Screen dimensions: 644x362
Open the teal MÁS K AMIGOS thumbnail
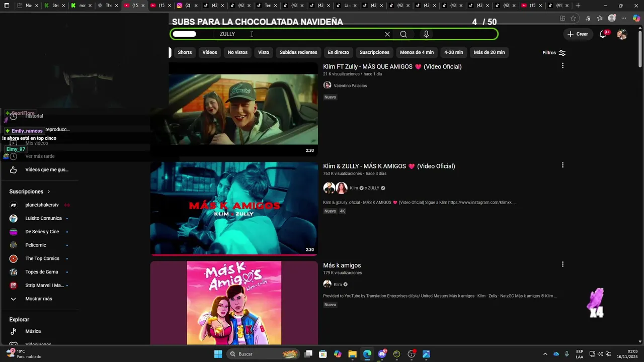[234, 208]
